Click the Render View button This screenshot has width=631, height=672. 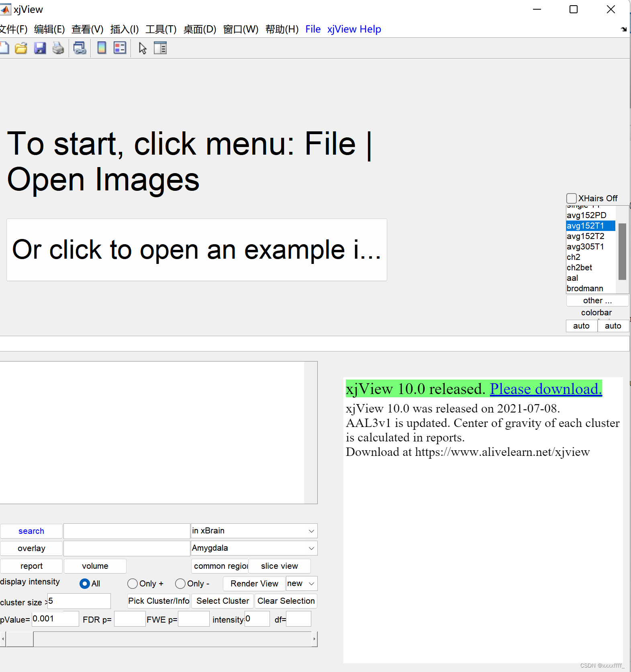[x=254, y=584]
